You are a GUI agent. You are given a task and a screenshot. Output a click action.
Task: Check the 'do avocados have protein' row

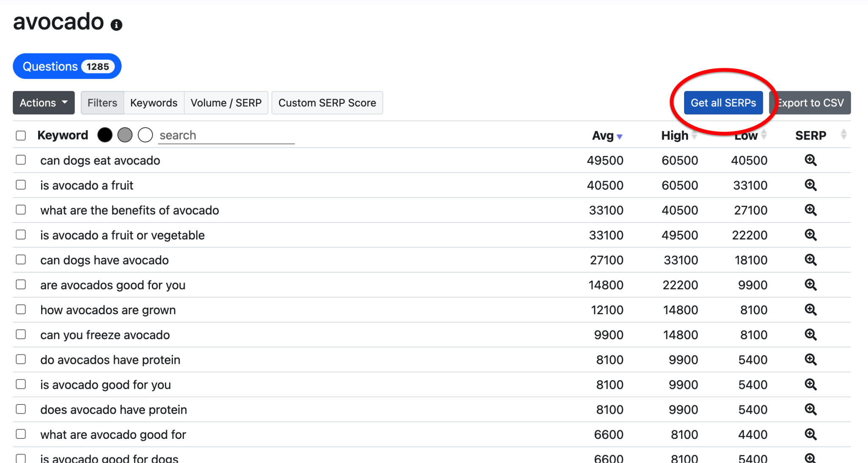(x=21, y=360)
